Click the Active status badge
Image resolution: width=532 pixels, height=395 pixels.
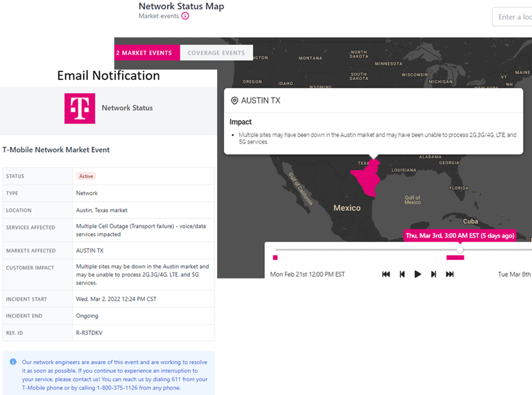[86, 176]
